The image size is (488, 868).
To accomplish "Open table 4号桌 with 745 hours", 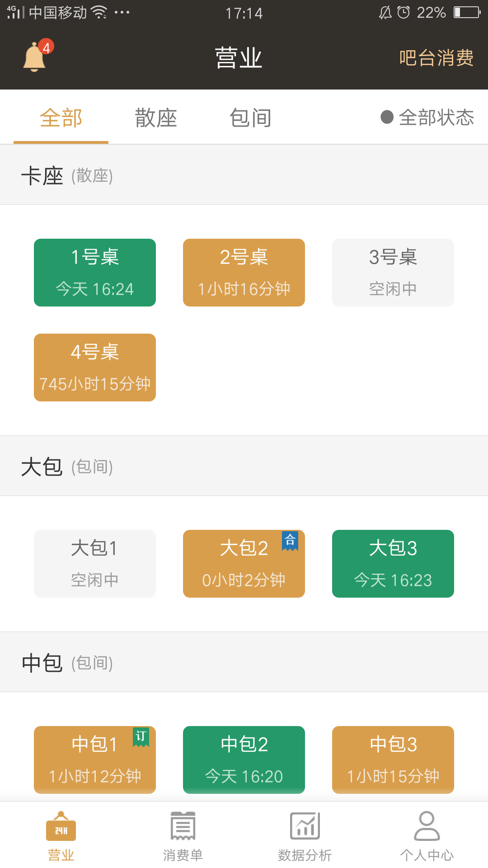I will point(95,368).
